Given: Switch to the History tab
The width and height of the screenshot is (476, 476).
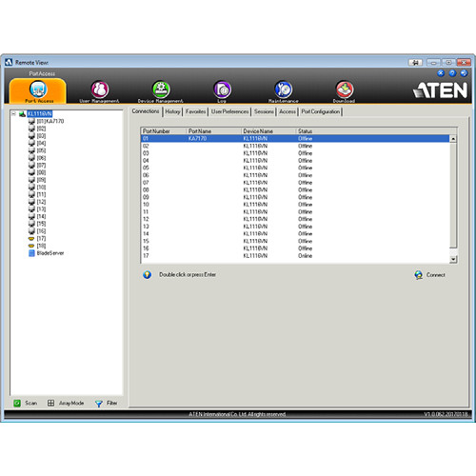Looking at the screenshot, I should 172,111.
